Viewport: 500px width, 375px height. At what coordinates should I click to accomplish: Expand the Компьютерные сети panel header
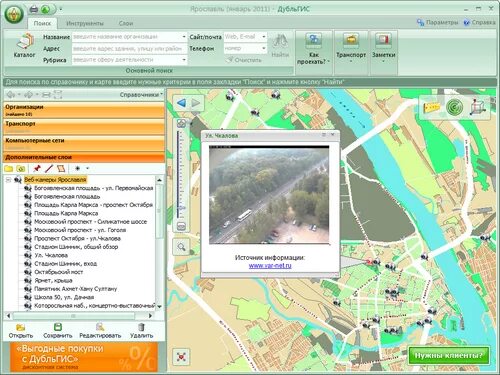point(84,143)
